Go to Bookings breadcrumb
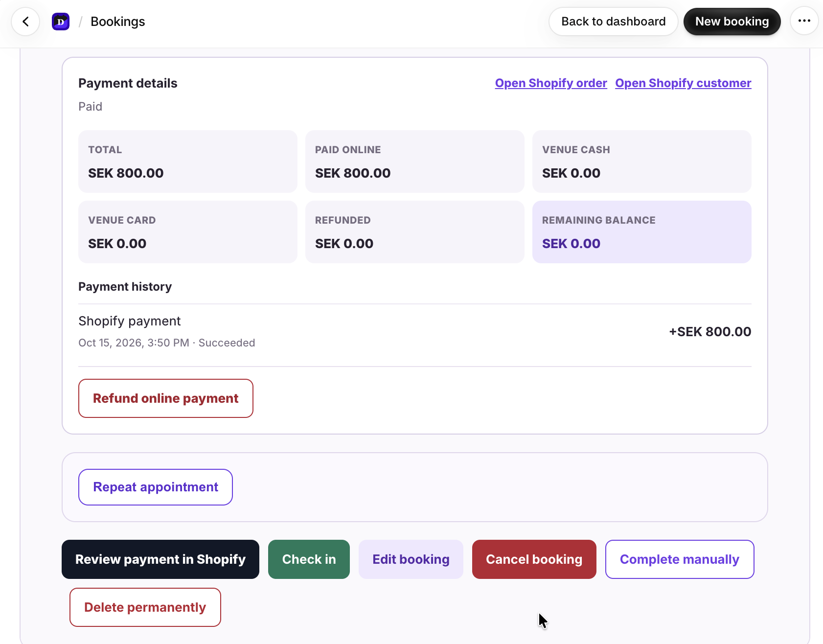The image size is (823, 644). pos(118,22)
